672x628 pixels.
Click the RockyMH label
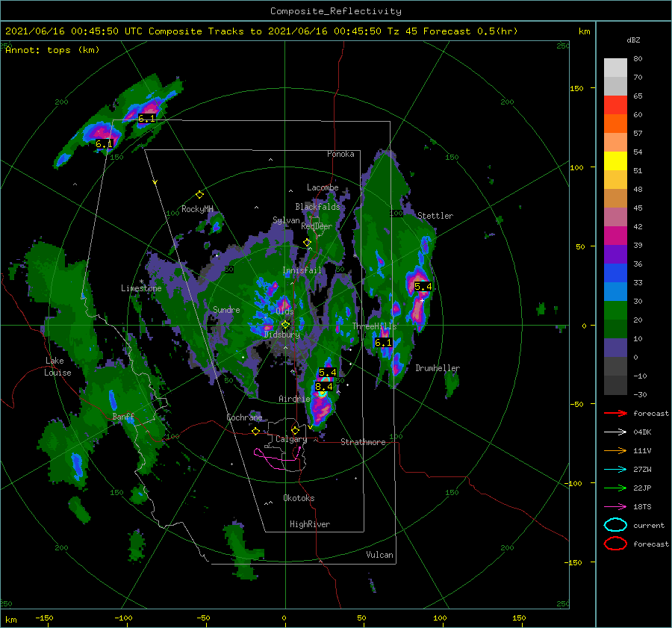pos(197,209)
